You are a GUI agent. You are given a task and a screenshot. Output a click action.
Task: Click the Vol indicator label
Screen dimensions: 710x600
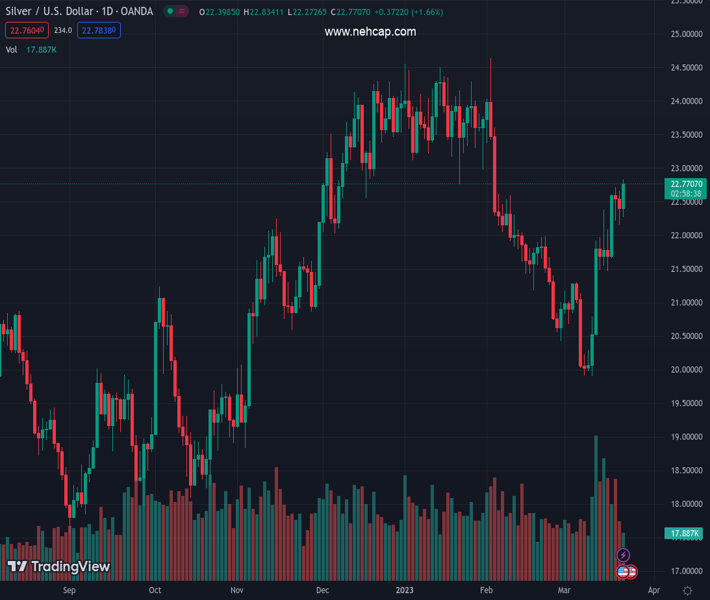[12, 49]
